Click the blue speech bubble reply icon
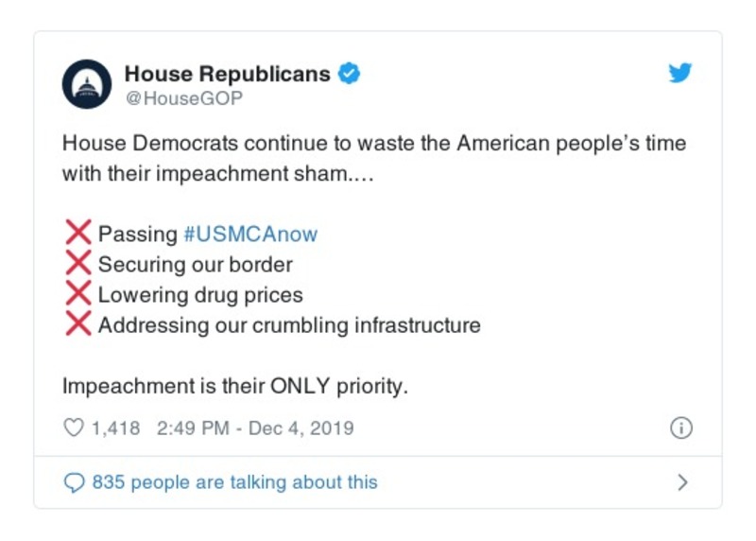The width and height of the screenshot is (756, 541). point(74,482)
